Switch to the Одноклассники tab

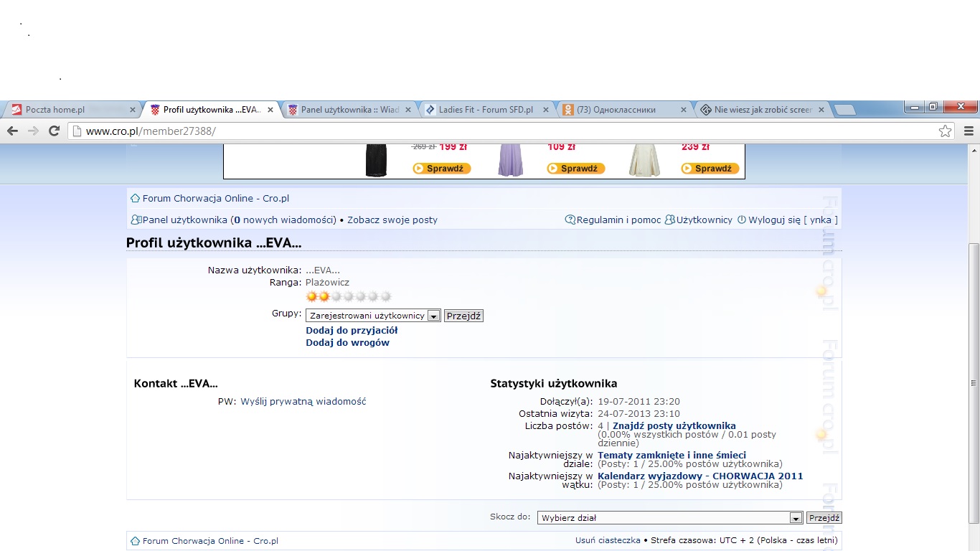(x=624, y=110)
